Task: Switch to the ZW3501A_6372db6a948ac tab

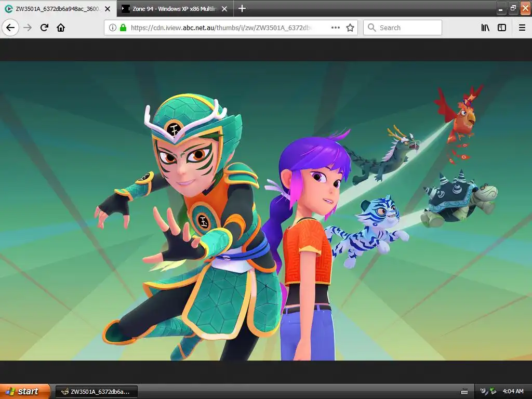Action: [58, 8]
